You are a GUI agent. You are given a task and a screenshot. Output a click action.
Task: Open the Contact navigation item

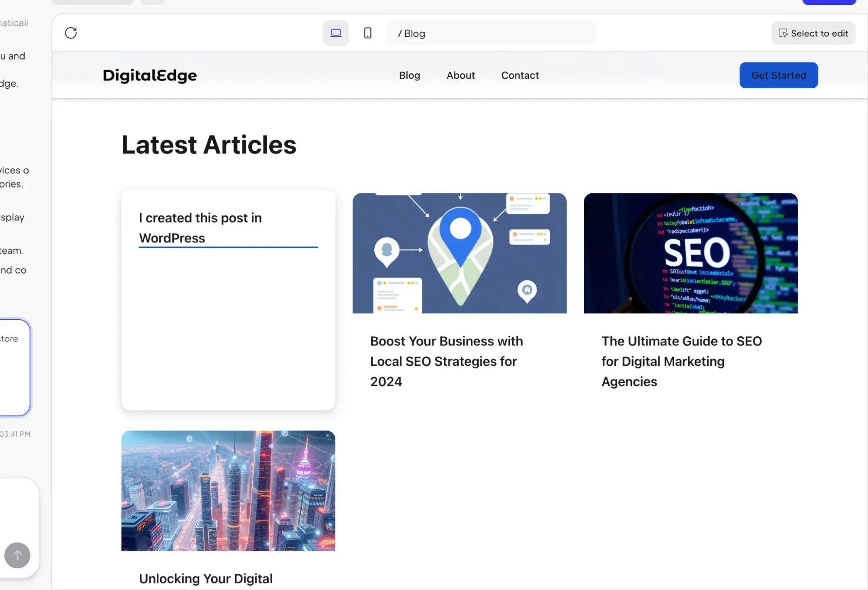(x=520, y=75)
